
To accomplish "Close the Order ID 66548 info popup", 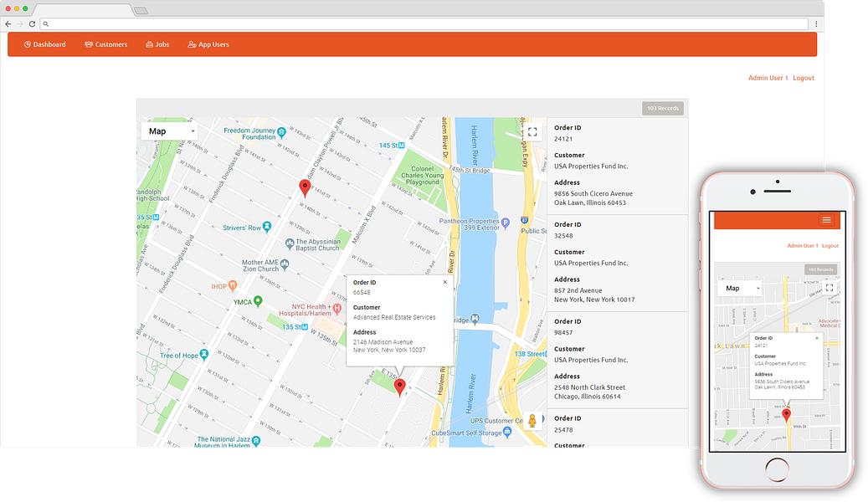I will tap(445, 282).
